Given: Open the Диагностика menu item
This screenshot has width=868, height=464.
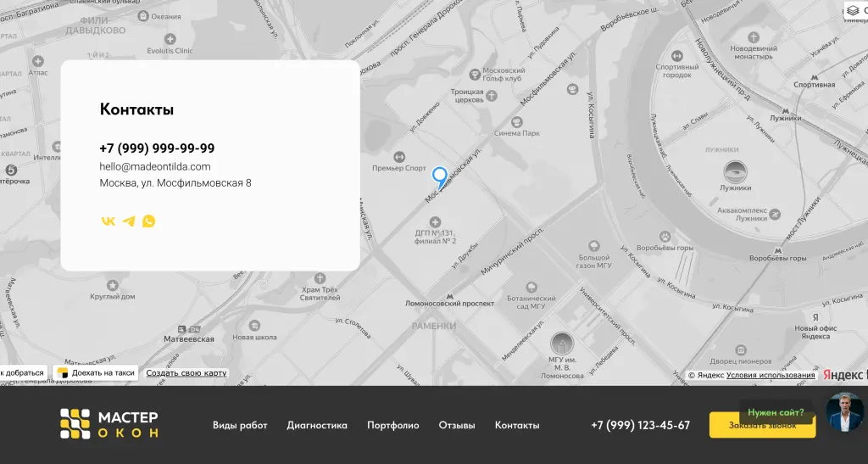Looking at the screenshot, I should pos(317,425).
